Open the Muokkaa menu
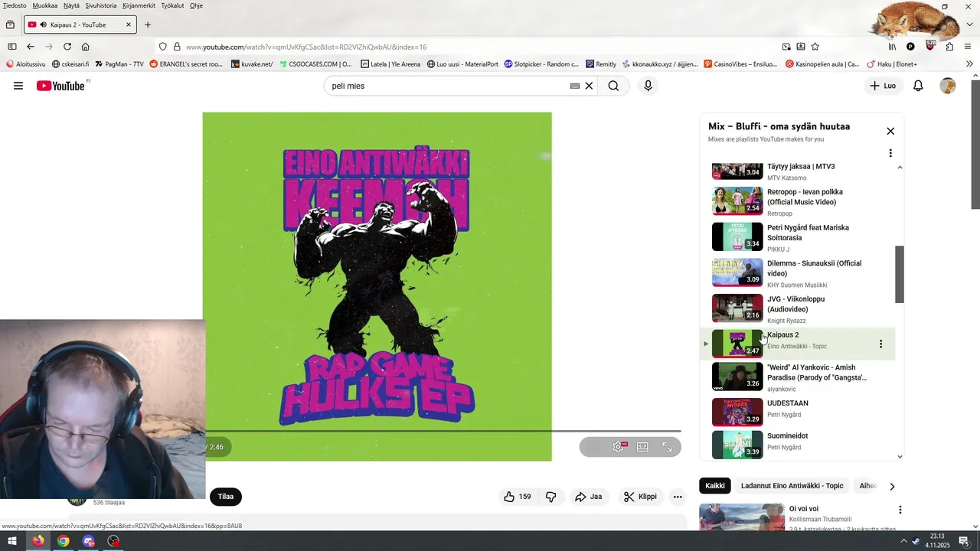The image size is (980, 551). click(x=45, y=5)
